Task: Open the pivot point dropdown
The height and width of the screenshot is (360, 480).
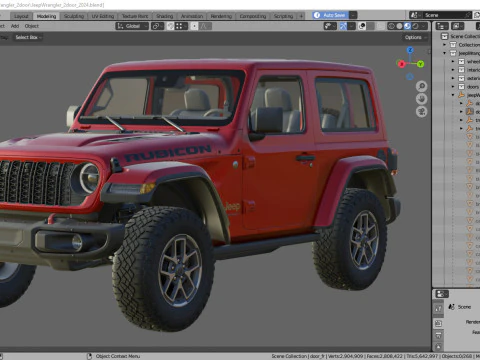Action: (157, 26)
